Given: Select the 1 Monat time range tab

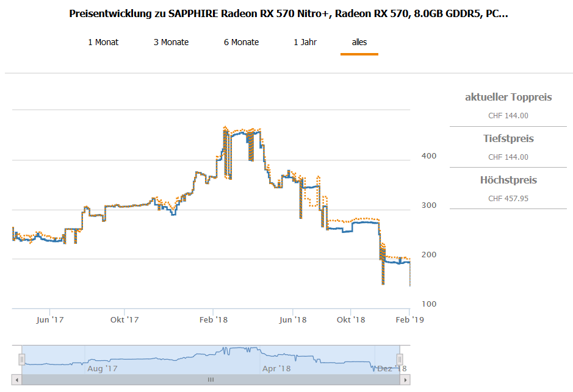Looking at the screenshot, I should coord(103,42).
